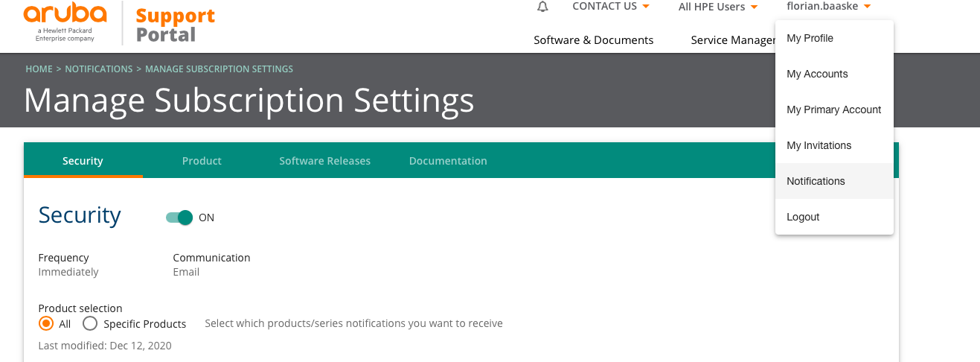Go to NOTIFICATIONS breadcrumb link
This screenshot has width=980, height=362.
coord(99,69)
